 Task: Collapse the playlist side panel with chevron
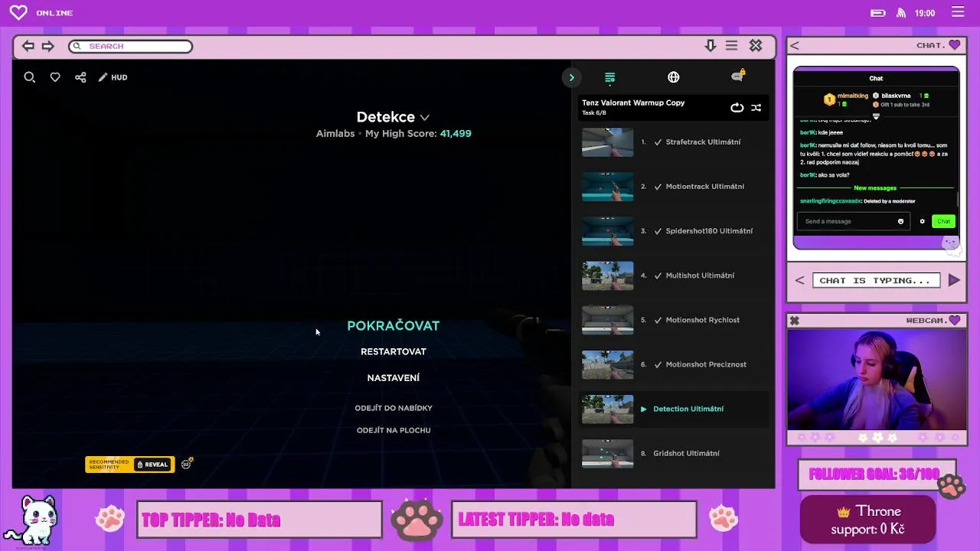[571, 77]
